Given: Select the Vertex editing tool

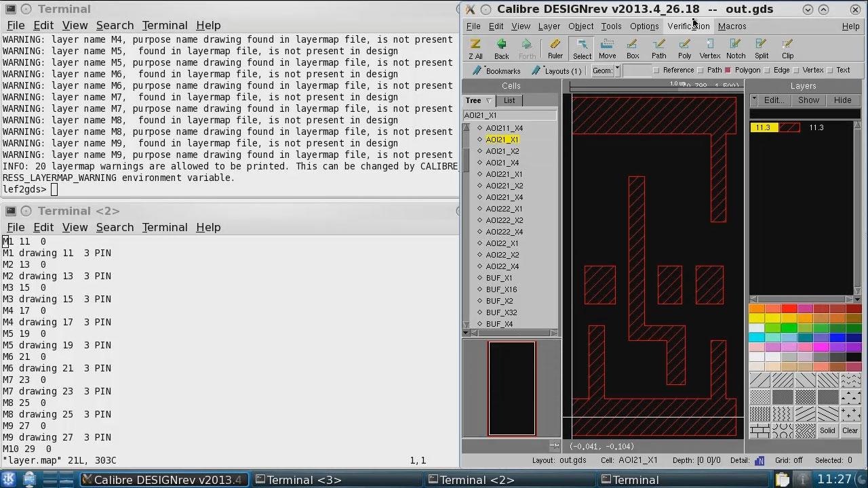Looking at the screenshot, I should 710,49.
